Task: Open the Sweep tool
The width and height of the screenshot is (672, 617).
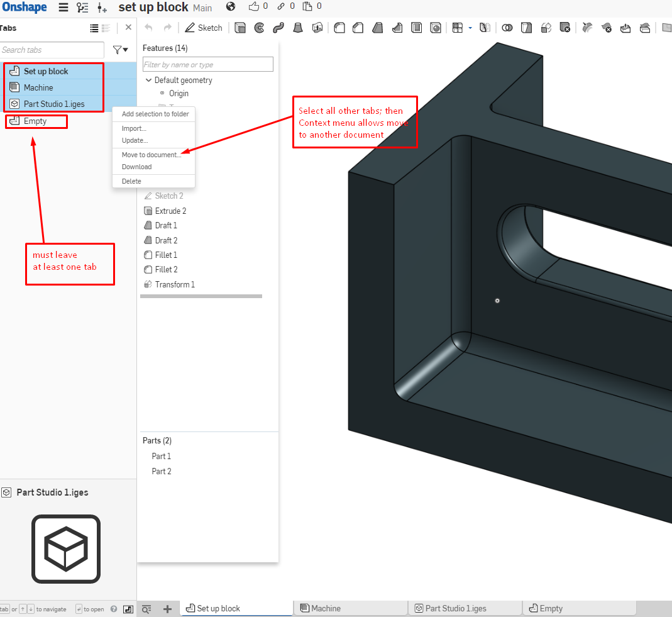Action: click(278, 28)
